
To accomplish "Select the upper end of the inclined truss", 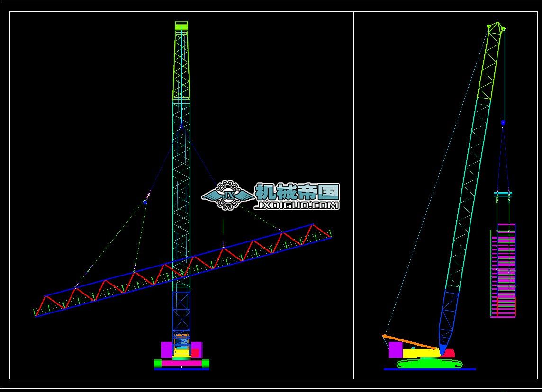I will (x=322, y=232).
